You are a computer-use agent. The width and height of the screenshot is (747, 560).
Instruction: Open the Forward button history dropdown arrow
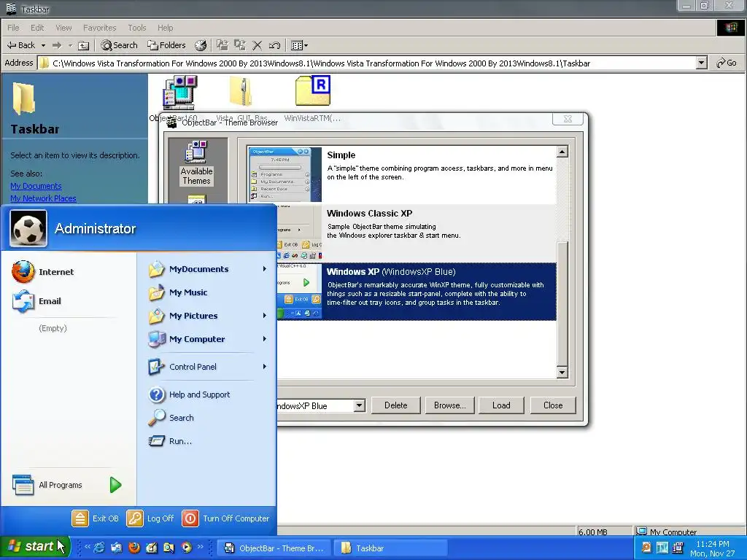coord(70,46)
